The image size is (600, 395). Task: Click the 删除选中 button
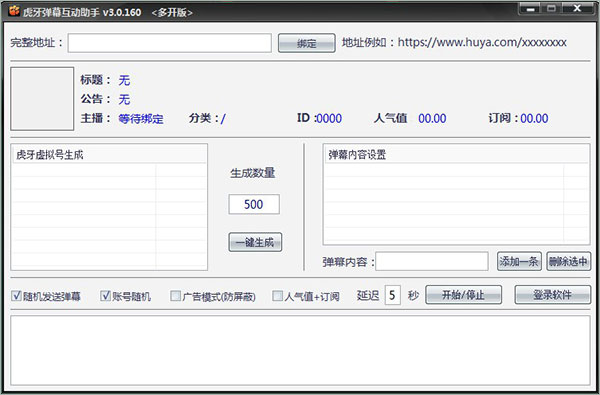(569, 261)
